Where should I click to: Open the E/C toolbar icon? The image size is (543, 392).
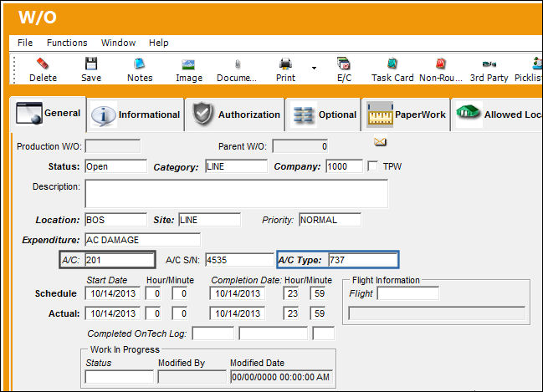[344, 64]
